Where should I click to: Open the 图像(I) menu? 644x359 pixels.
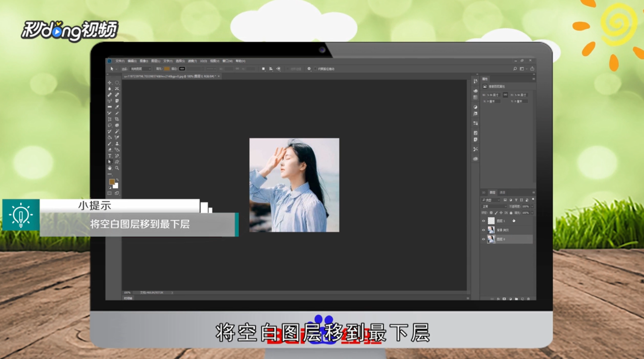click(x=144, y=61)
